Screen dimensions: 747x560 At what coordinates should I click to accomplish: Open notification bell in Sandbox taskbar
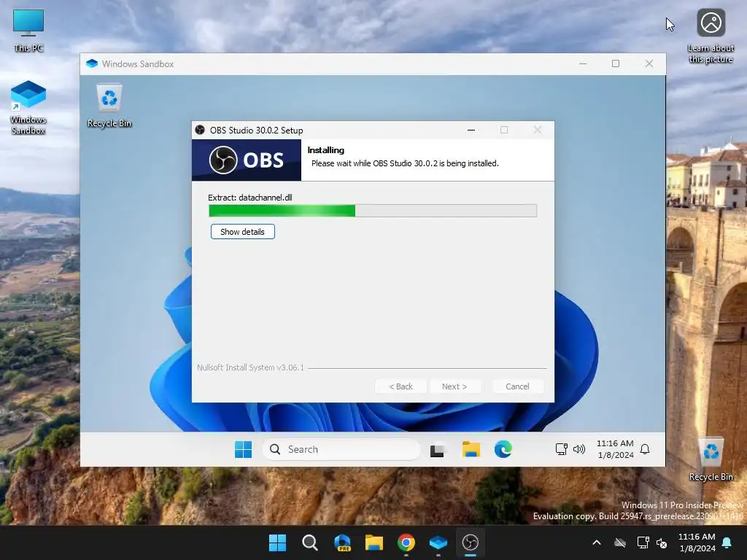pos(645,449)
